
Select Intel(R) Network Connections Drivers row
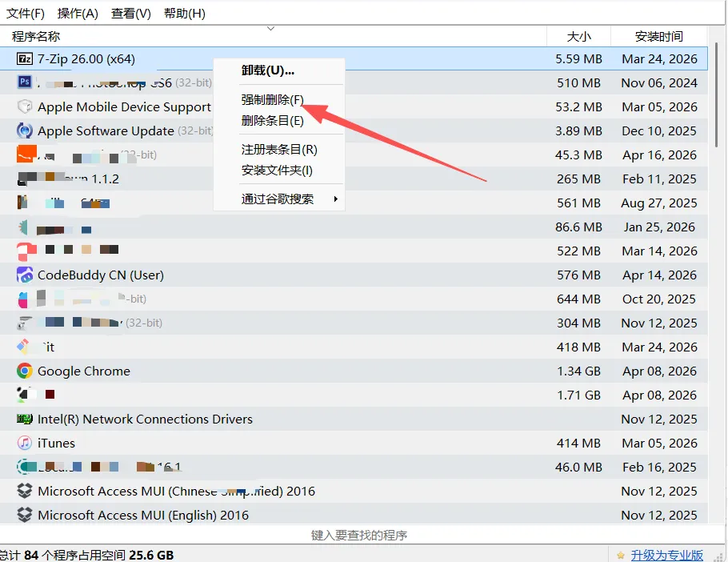pos(354,419)
